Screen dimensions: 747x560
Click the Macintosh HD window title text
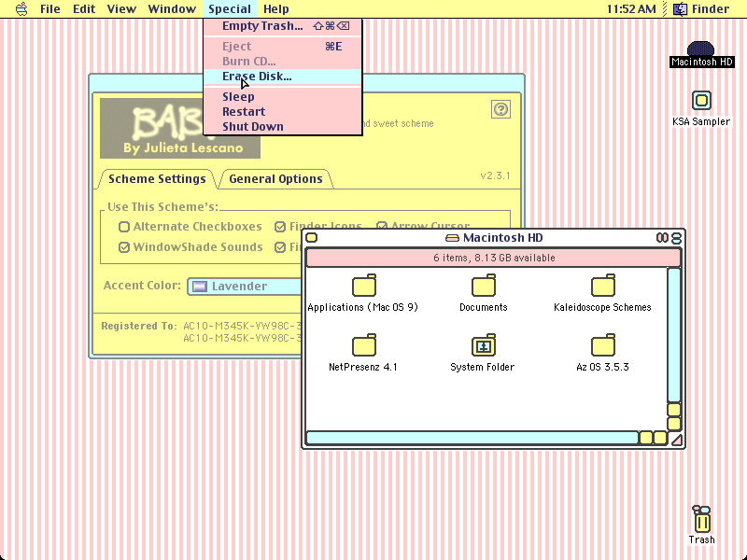coord(502,238)
